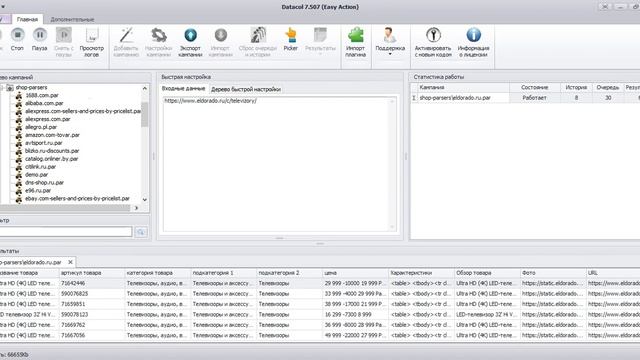Click the подкатегория 1 column header

223,273
